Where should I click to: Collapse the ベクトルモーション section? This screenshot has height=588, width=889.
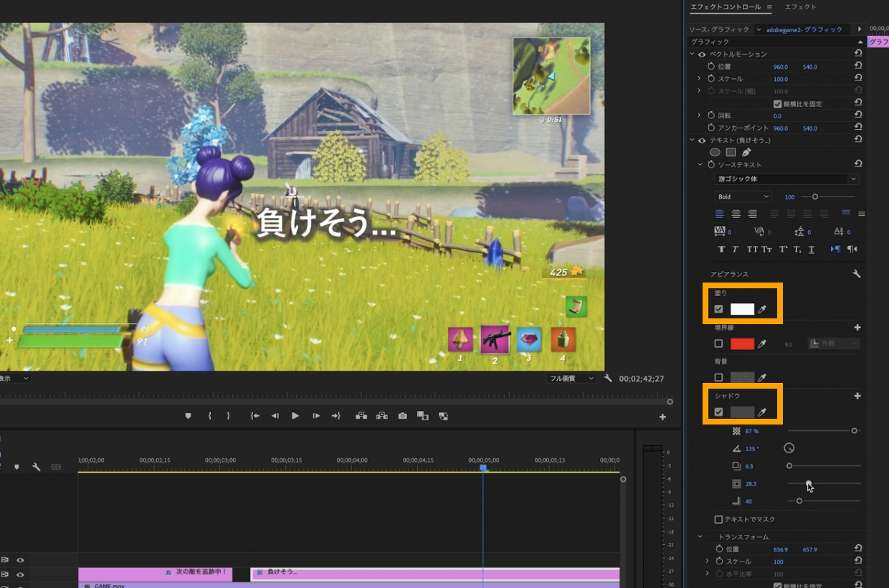[x=693, y=54]
